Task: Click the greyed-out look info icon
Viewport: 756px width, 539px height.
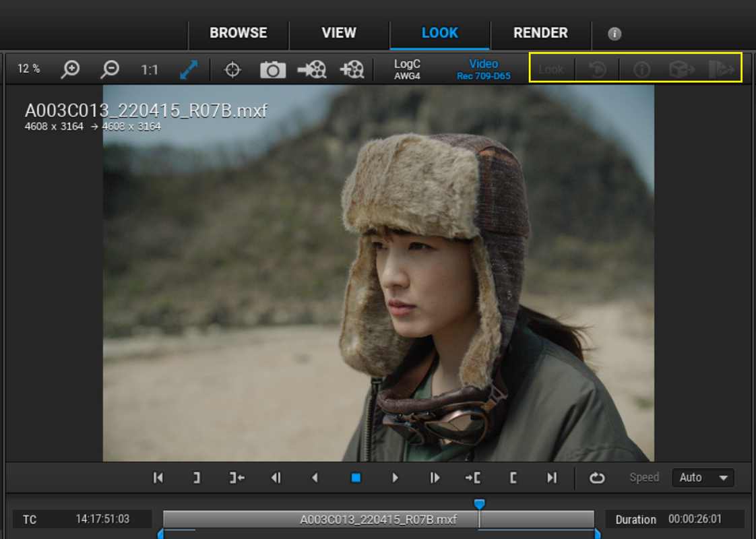Action: click(x=641, y=69)
